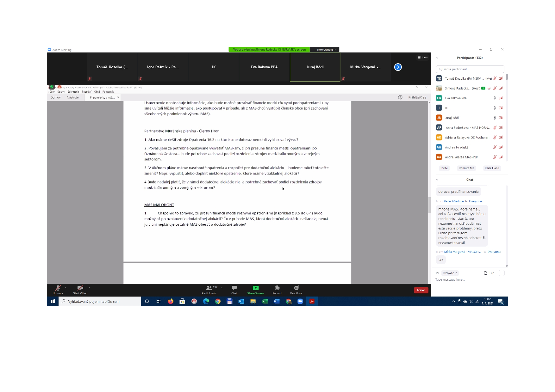Open audio options arrow beside Unmute

[65, 288]
